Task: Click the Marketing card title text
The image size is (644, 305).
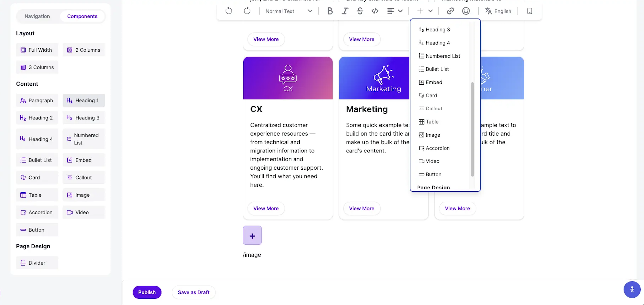Action: [367, 109]
